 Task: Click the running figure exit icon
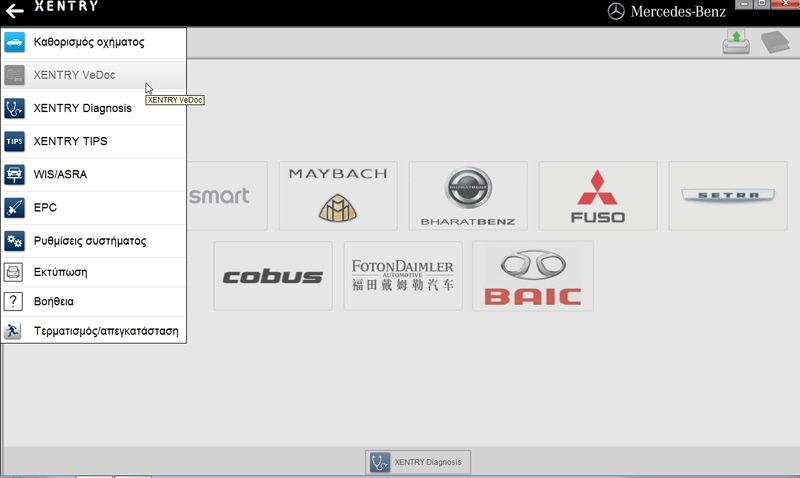click(13, 331)
